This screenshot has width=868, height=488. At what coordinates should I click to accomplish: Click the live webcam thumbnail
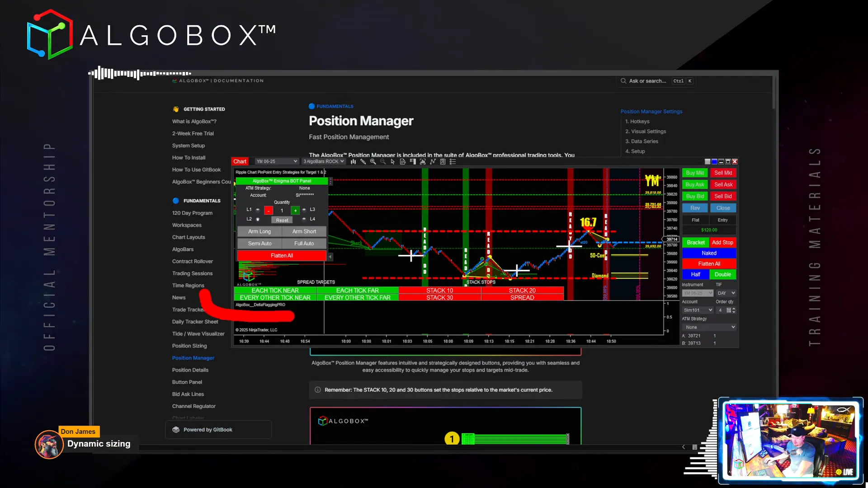(791, 441)
